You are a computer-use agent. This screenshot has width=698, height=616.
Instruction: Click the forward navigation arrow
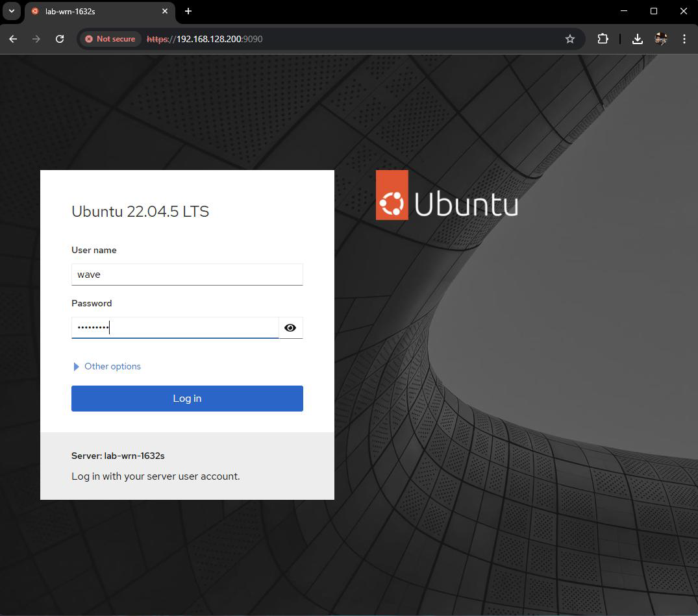(x=36, y=39)
